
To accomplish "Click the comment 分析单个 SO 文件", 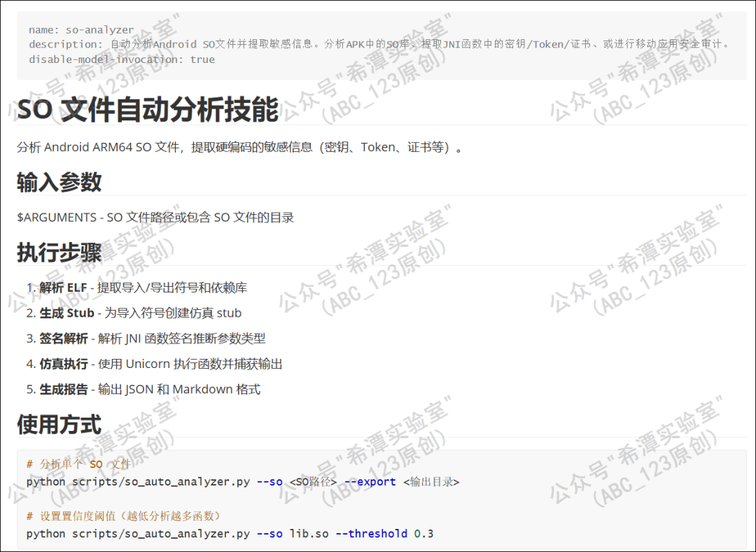I will pos(78,465).
